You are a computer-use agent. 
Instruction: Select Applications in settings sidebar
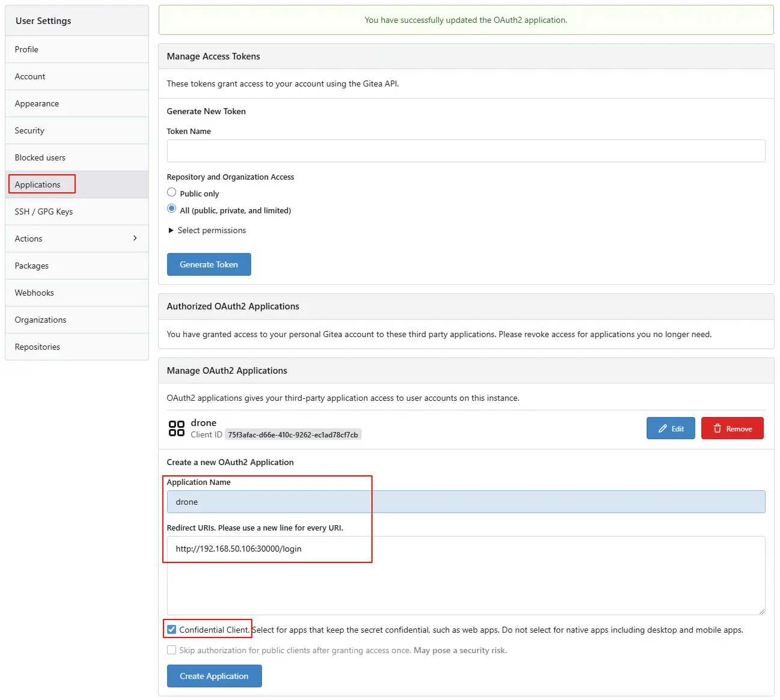(77, 184)
